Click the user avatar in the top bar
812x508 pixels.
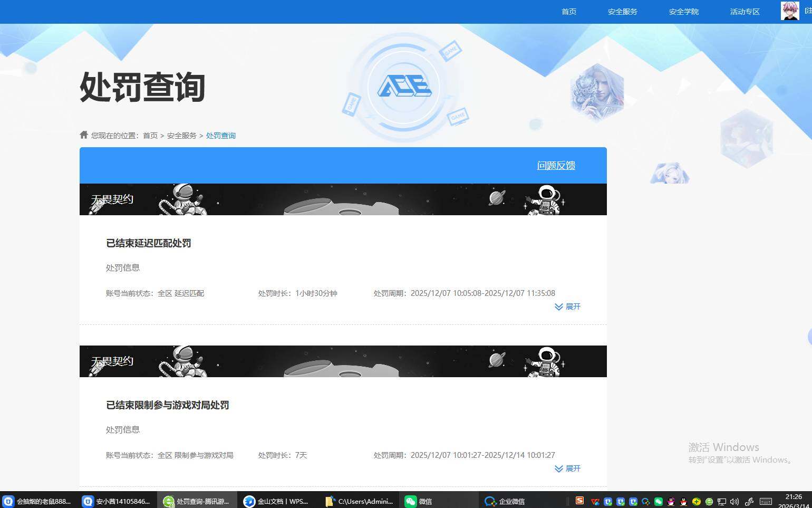pyautogui.click(x=788, y=11)
